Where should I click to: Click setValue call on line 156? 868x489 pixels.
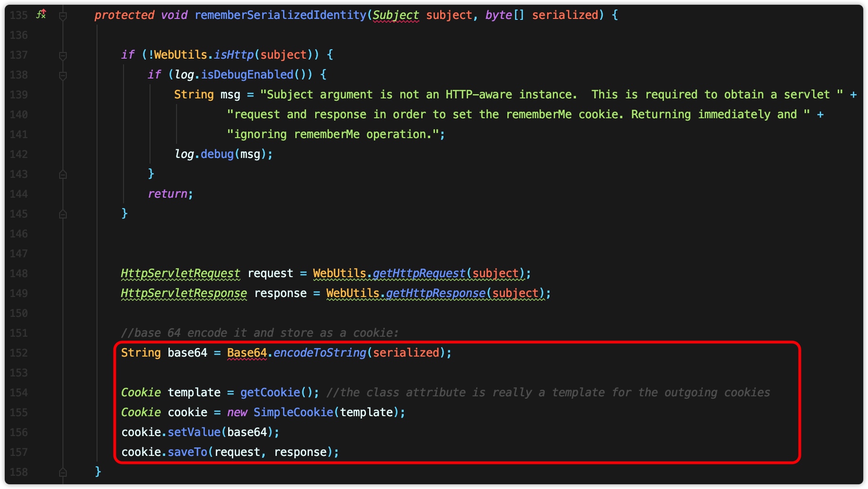click(194, 432)
